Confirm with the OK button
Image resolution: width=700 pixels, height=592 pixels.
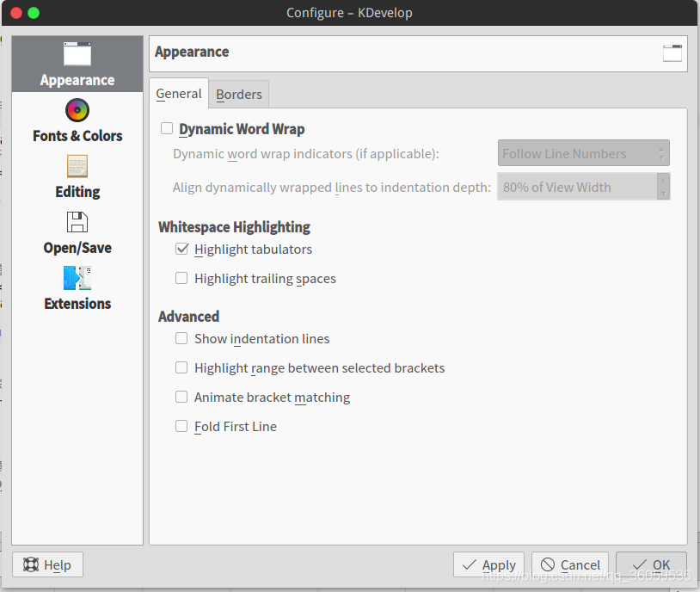651,564
